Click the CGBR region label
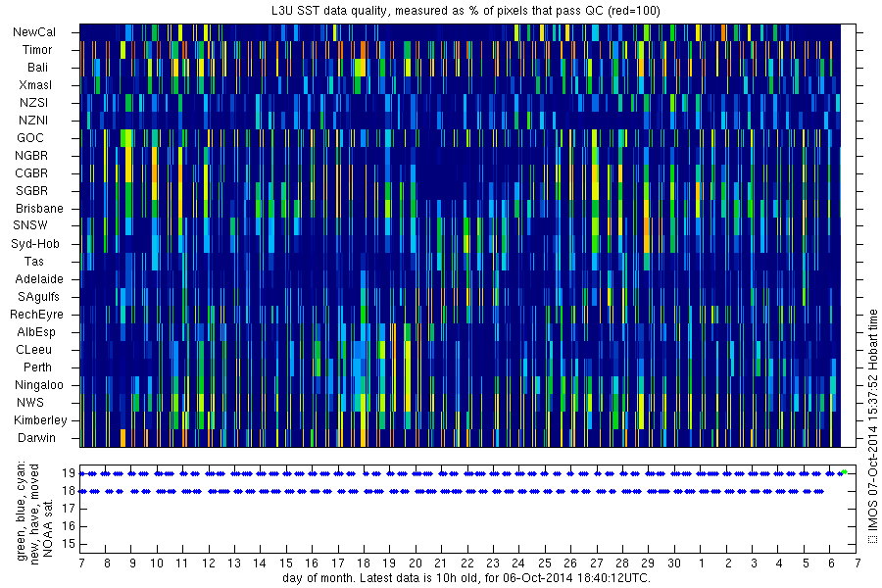882x588 pixels. click(x=31, y=173)
